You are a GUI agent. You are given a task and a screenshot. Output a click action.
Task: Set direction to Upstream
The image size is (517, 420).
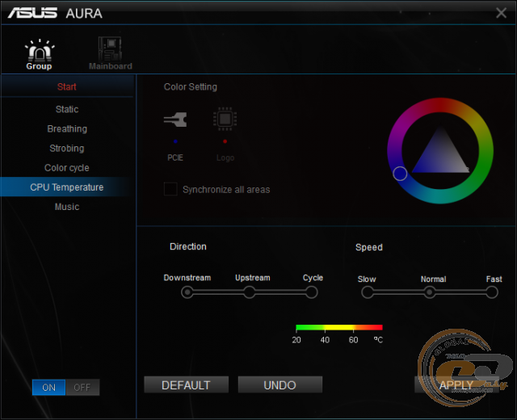coord(250,292)
